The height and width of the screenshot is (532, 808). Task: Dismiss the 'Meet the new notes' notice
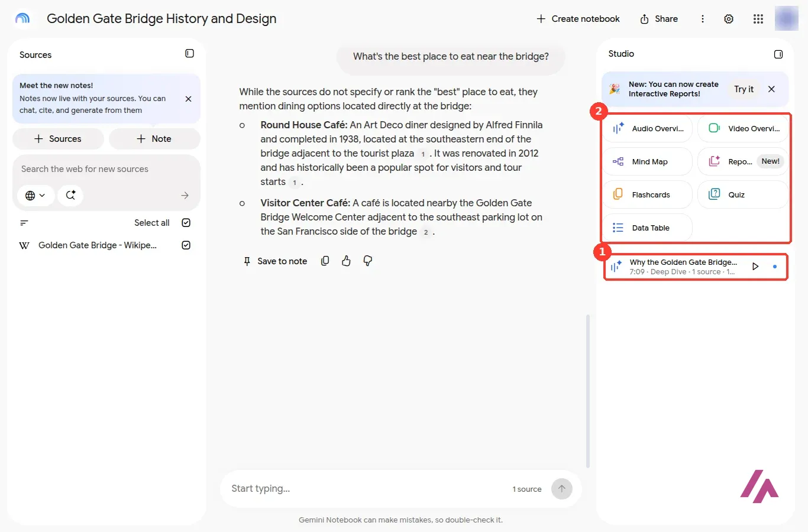tap(188, 99)
